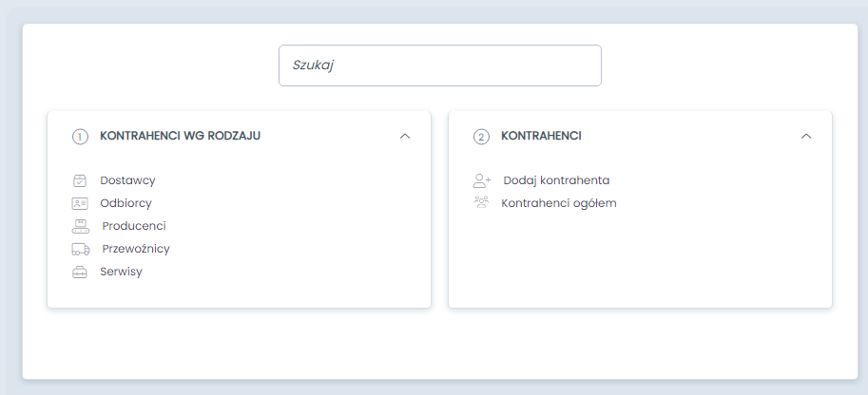Collapse the Kontrahenci wg rodzaju panel chevron
868x395 pixels.
(x=405, y=136)
